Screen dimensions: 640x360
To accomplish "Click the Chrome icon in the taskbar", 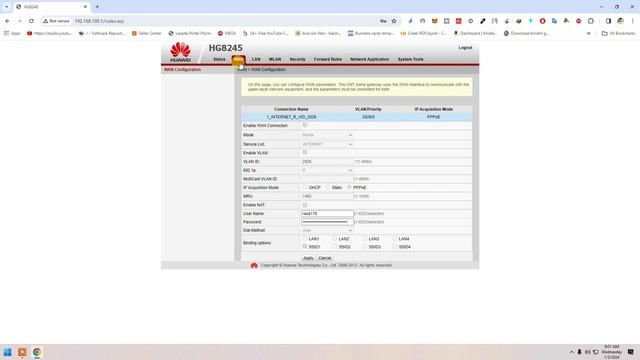I will point(37,352).
